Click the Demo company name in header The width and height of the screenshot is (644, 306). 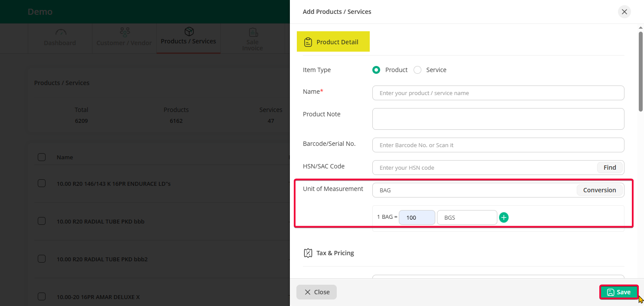coord(40,12)
